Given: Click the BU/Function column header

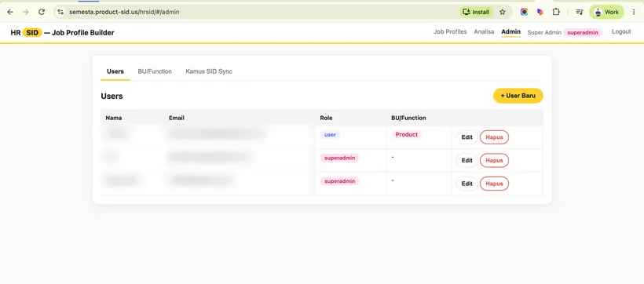Looking at the screenshot, I should tap(408, 118).
